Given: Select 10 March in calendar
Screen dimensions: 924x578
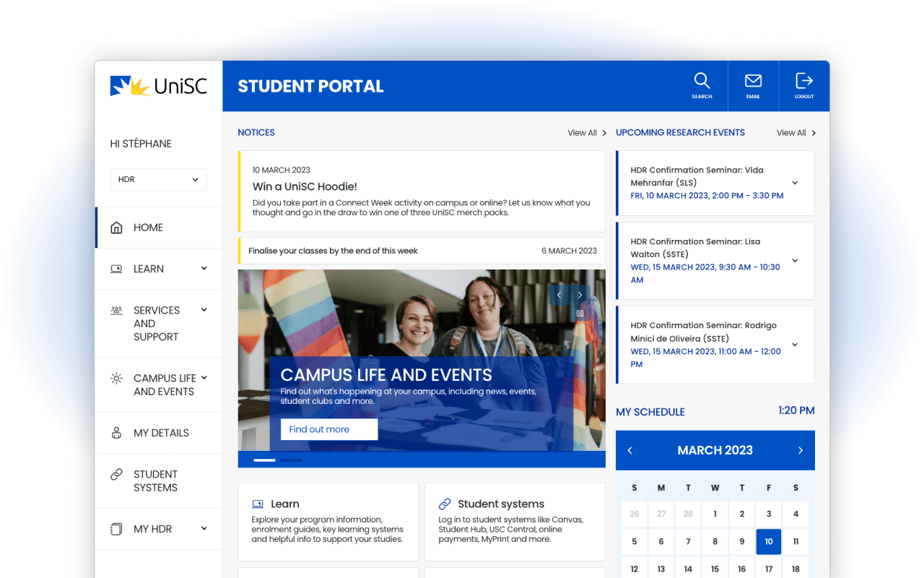Looking at the screenshot, I should (769, 542).
